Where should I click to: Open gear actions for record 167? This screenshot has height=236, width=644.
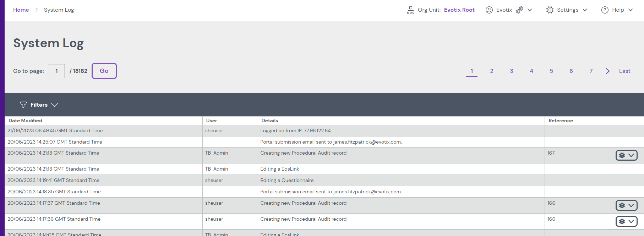pyautogui.click(x=626, y=155)
